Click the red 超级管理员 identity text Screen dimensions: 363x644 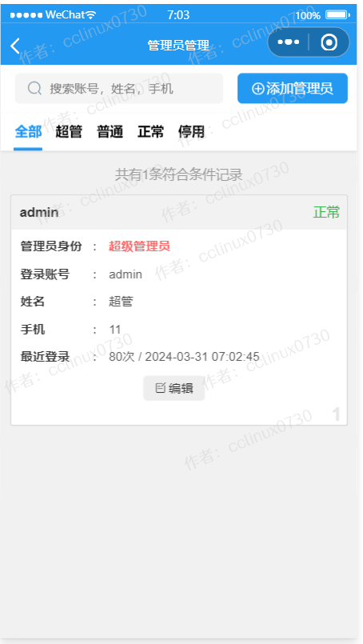click(139, 246)
